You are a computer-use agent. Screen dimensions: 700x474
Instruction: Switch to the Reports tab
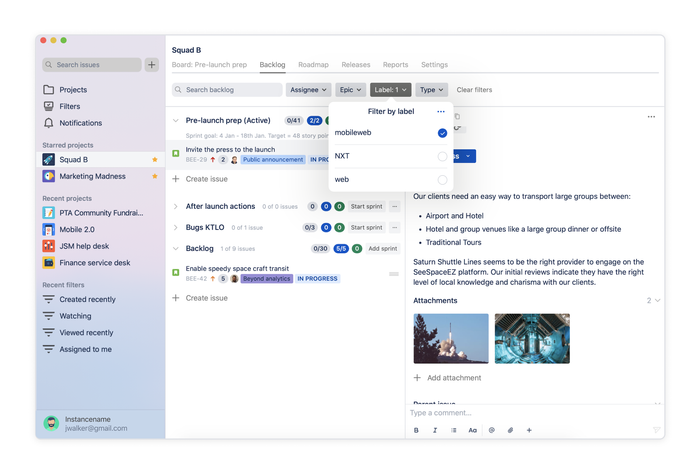396,65
